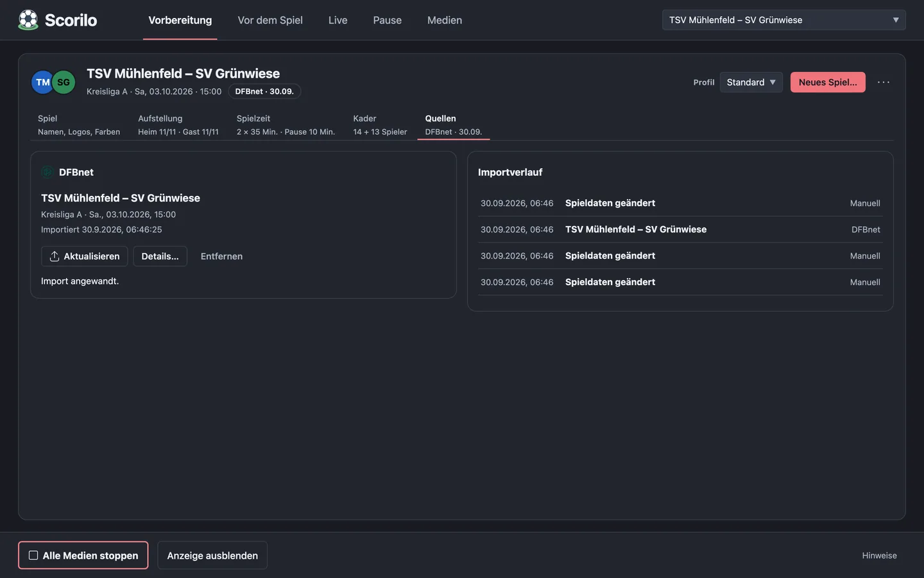
Task: Select the Quellen sub-tab
Action: [x=454, y=125]
